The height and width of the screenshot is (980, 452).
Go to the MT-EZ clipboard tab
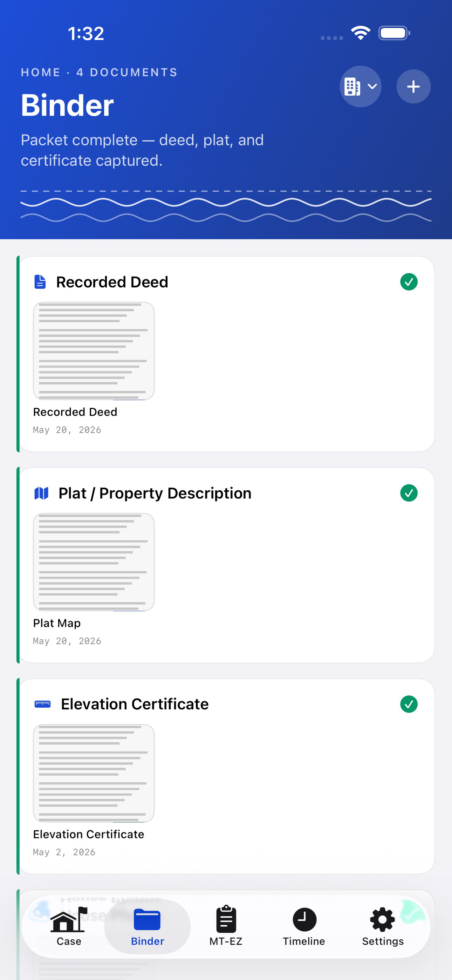point(226,926)
